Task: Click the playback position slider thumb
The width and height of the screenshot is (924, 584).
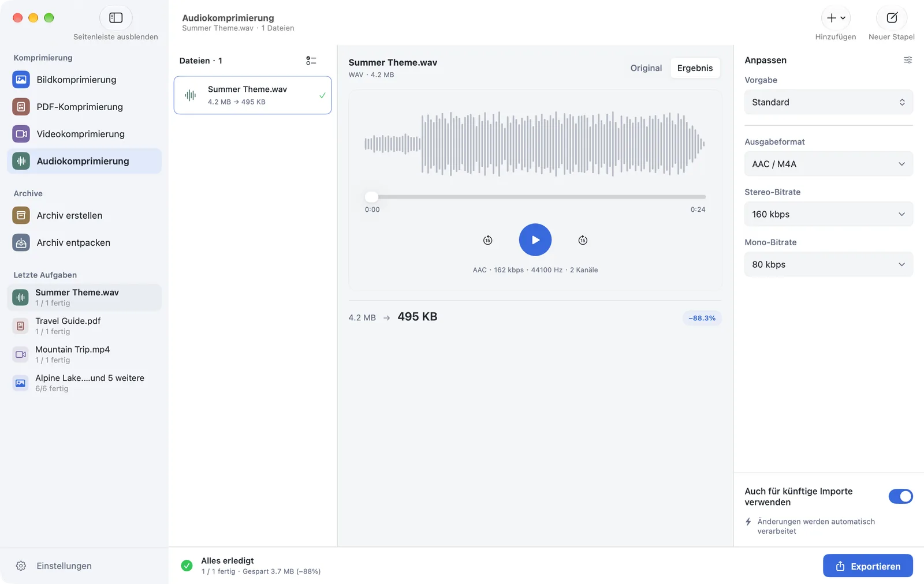Action: pyautogui.click(x=372, y=197)
